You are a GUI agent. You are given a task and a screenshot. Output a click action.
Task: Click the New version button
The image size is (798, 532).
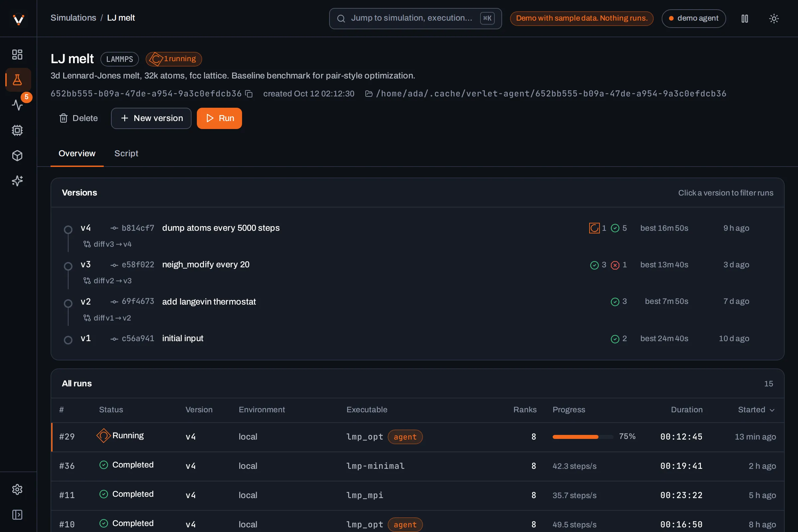coord(151,118)
